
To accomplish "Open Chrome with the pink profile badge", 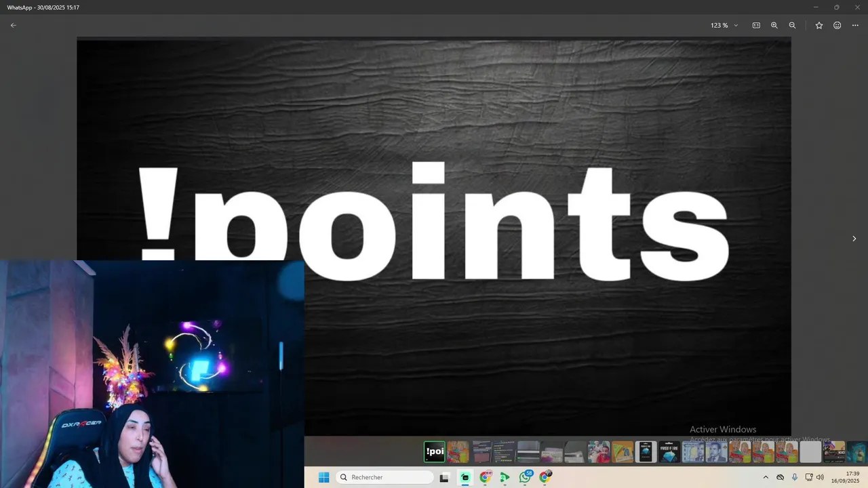I will click(x=486, y=477).
